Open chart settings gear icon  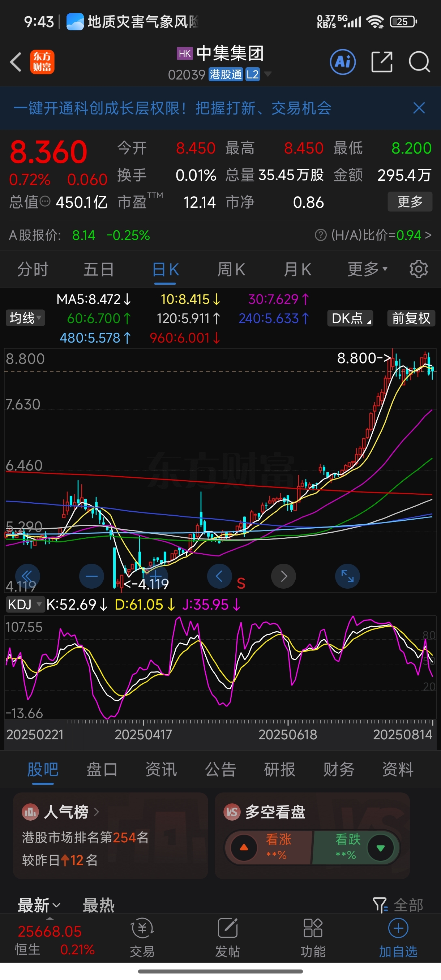point(419,269)
